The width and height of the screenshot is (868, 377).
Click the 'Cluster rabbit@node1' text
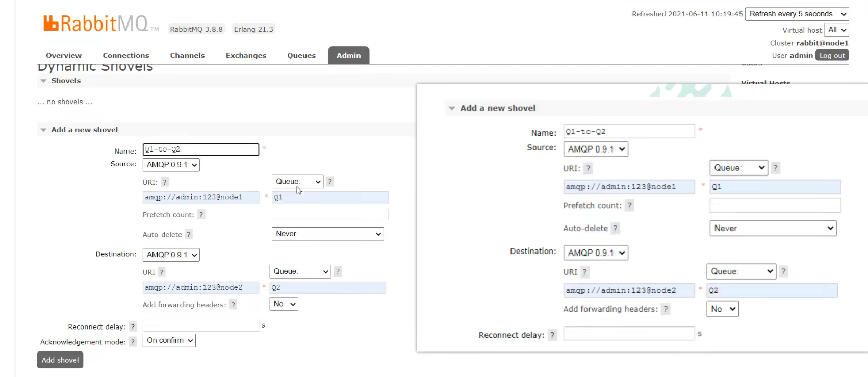click(809, 43)
